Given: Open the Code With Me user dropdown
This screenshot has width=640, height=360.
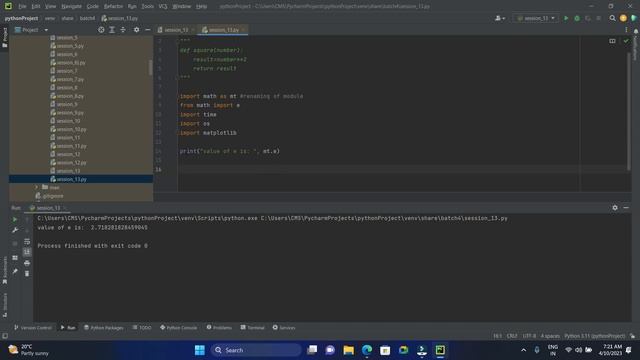Looking at the screenshot, I should tap(500, 18).
